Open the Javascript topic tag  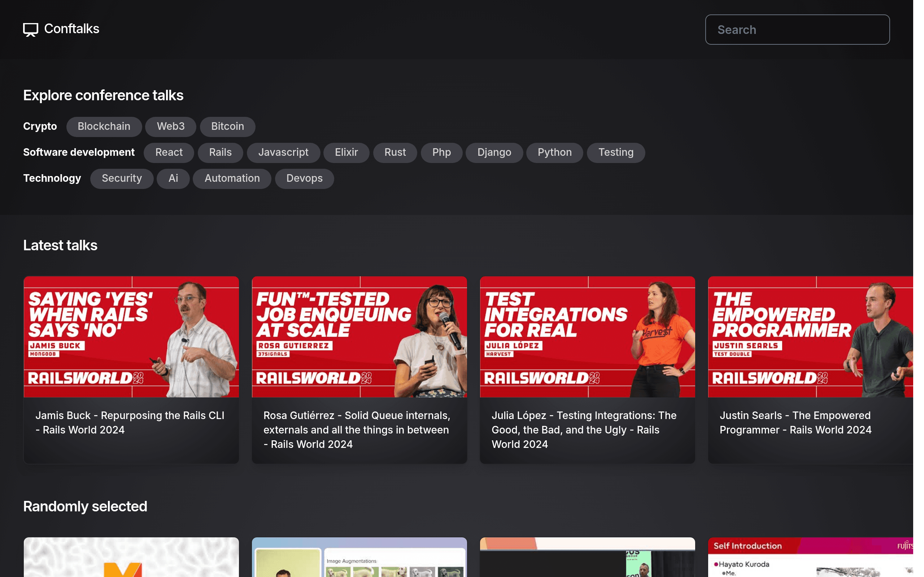point(283,152)
